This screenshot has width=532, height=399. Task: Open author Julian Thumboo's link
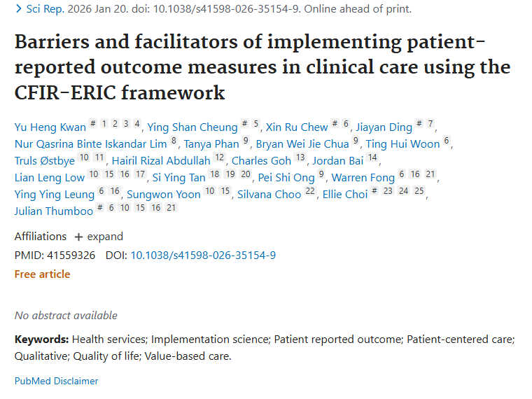click(53, 211)
